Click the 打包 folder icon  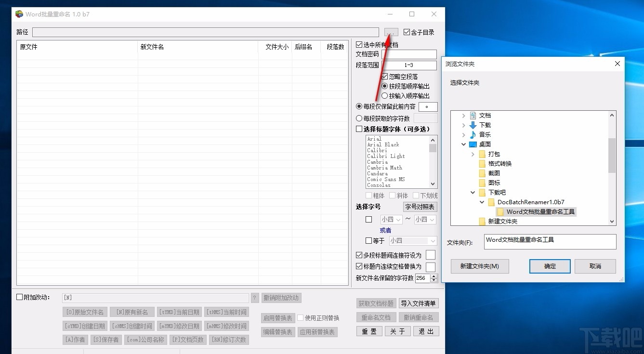(x=482, y=154)
